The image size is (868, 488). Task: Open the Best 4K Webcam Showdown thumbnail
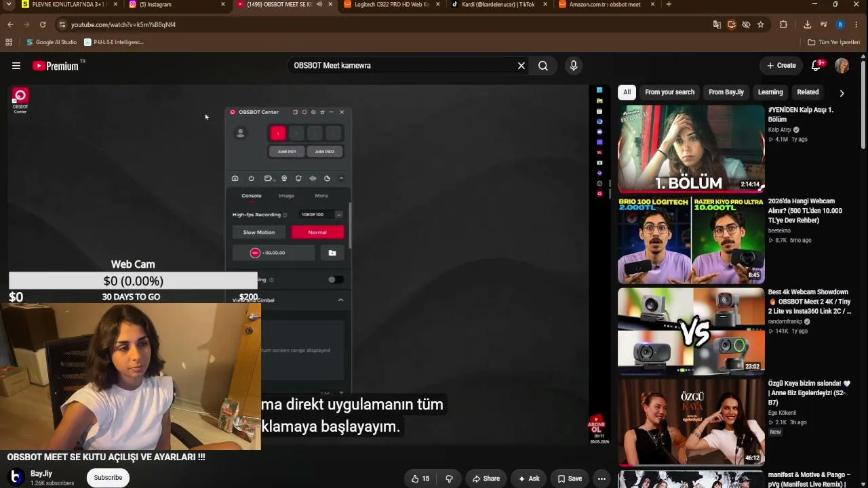[x=691, y=331]
